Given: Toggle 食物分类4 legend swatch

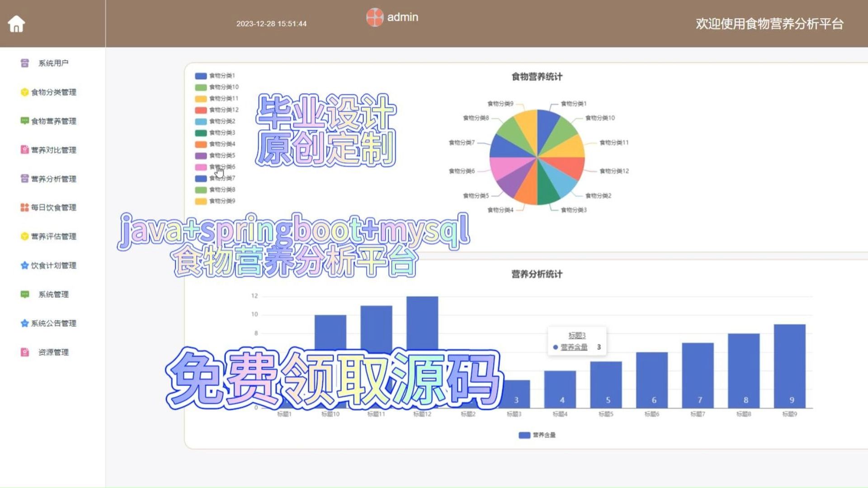Looking at the screenshot, I should pyautogui.click(x=201, y=144).
